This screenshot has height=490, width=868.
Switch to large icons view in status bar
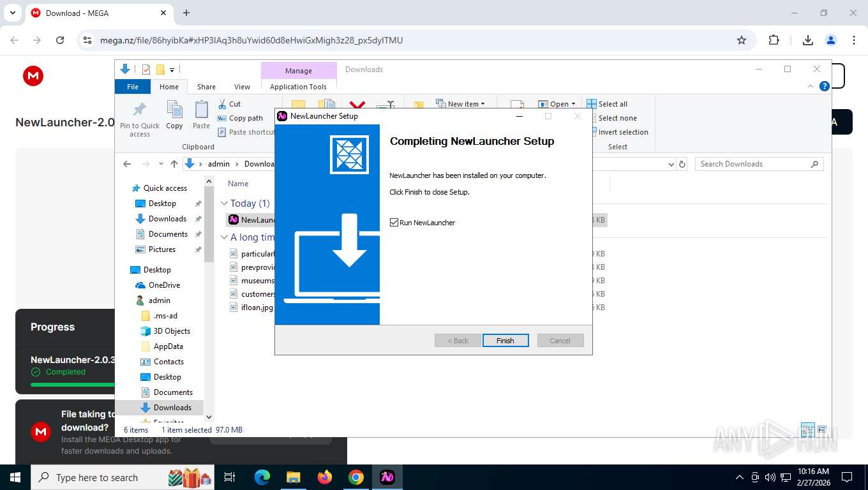click(x=822, y=429)
